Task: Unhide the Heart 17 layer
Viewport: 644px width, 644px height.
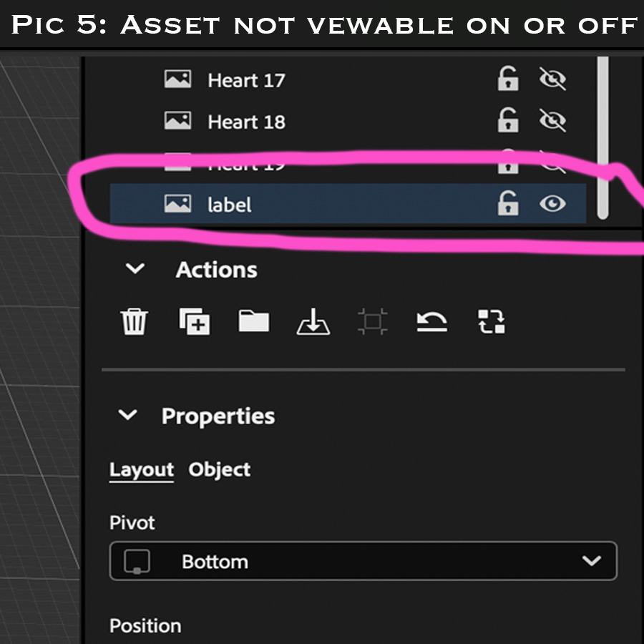Action: [552, 79]
